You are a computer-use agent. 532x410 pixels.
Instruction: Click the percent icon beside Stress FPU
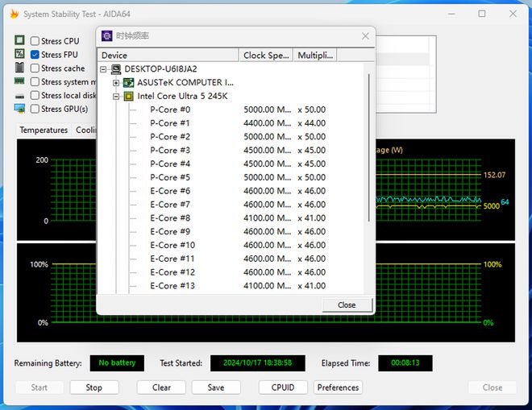click(x=19, y=54)
